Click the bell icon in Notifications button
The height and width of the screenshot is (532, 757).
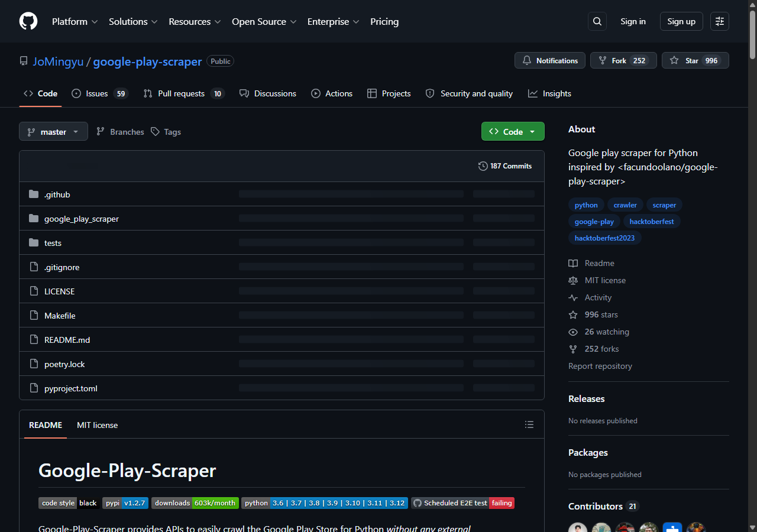pos(527,60)
